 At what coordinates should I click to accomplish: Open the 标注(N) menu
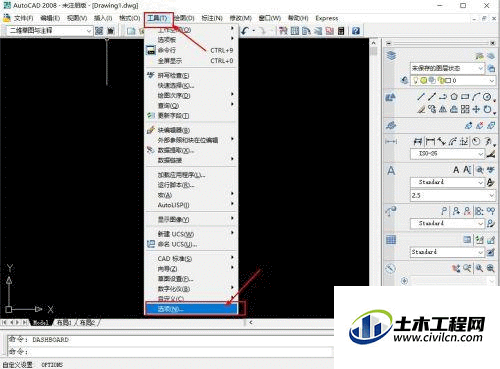click(212, 18)
